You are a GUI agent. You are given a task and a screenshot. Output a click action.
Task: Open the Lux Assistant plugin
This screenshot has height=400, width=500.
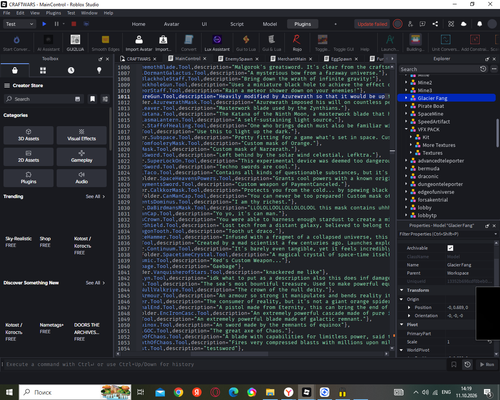pyautogui.click(x=217, y=43)
